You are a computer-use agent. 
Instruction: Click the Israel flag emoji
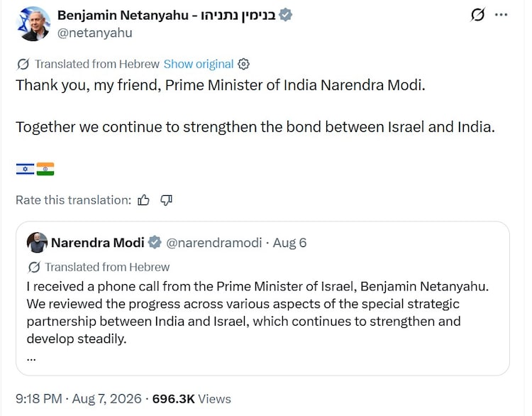[x=25, y=169]
